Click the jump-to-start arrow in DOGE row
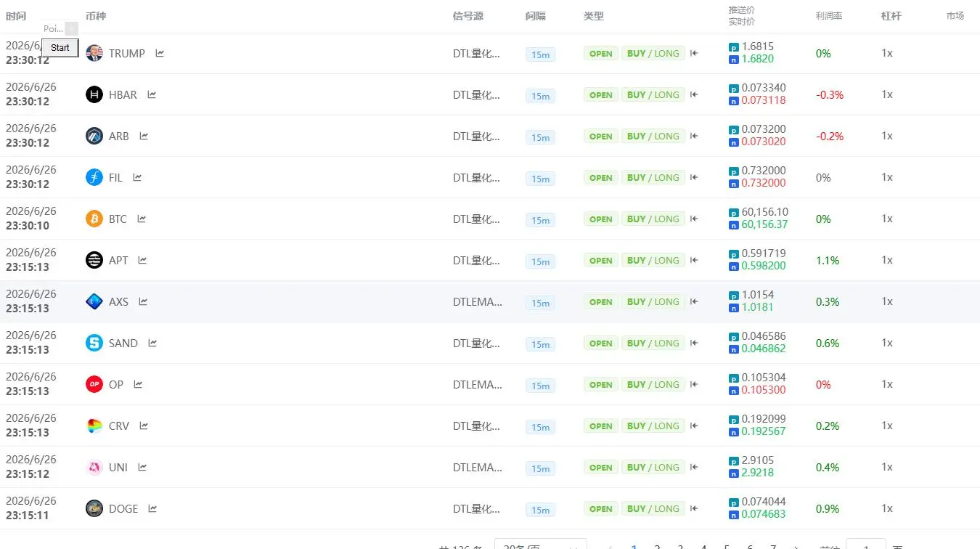Image resolution: width=980 pixels, height=549 pixels. click(x=694, y=508)
